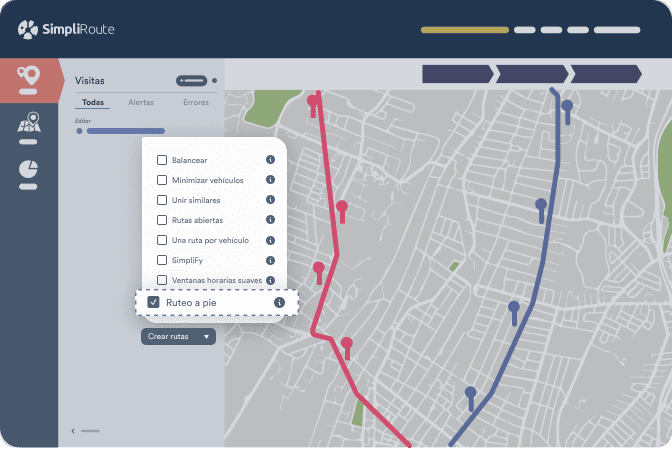The height and width of the screenshot is (449, 672).
Task: Click info icon beside Rutas abiertas
Action: tap(270, 220)
